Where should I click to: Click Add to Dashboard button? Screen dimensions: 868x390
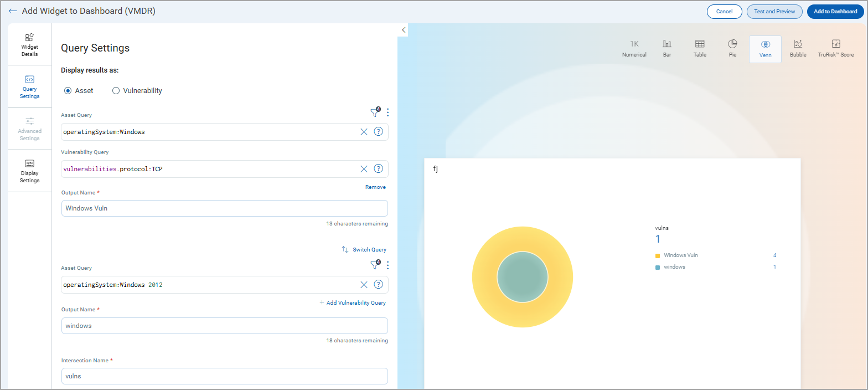tap(835, 12)
